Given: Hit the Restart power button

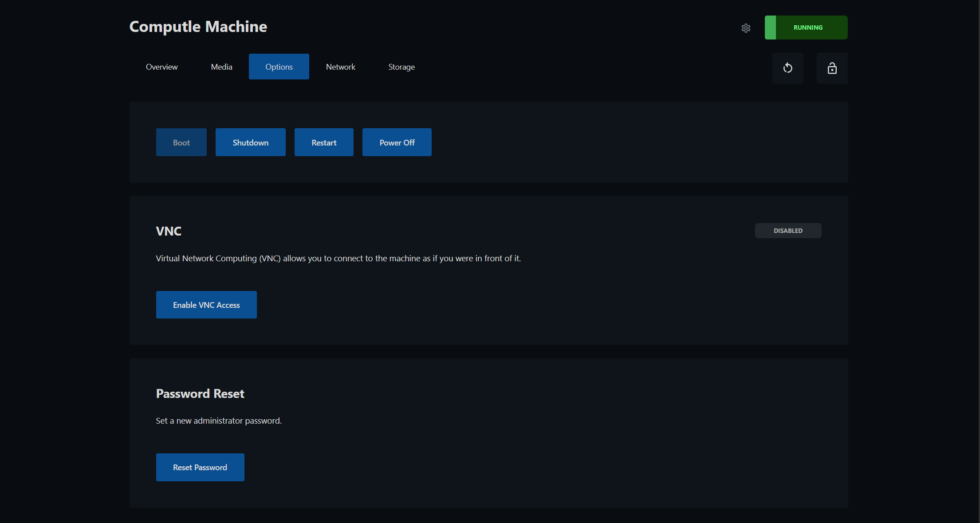Looking at the screenshot, I should coord(323,142).
